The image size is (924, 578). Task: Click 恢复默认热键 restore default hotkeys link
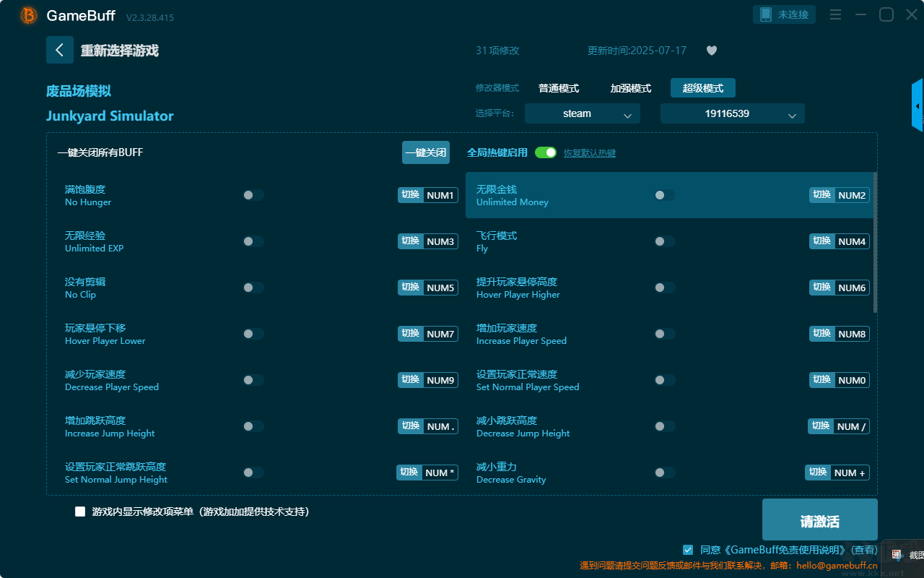590,153
